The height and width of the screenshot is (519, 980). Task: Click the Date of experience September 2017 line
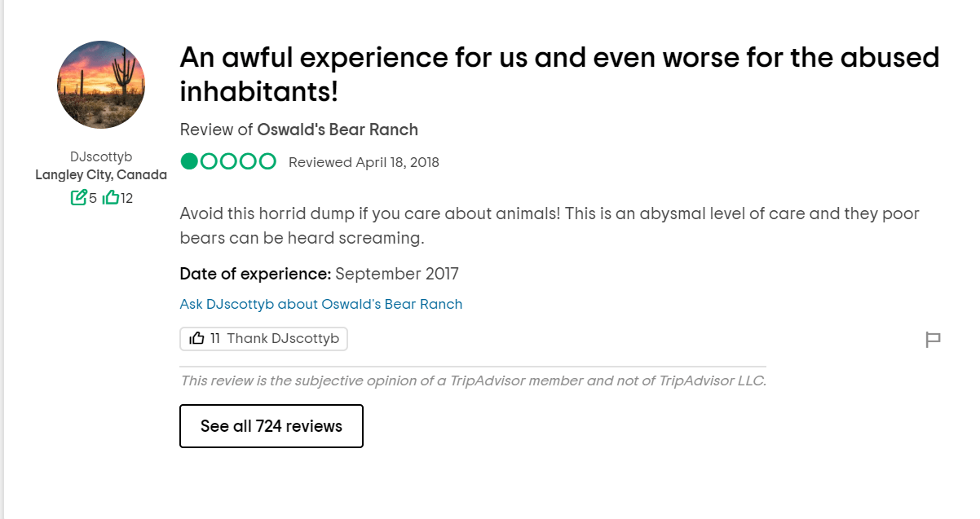pyautogui.click(x=320, y=274)
